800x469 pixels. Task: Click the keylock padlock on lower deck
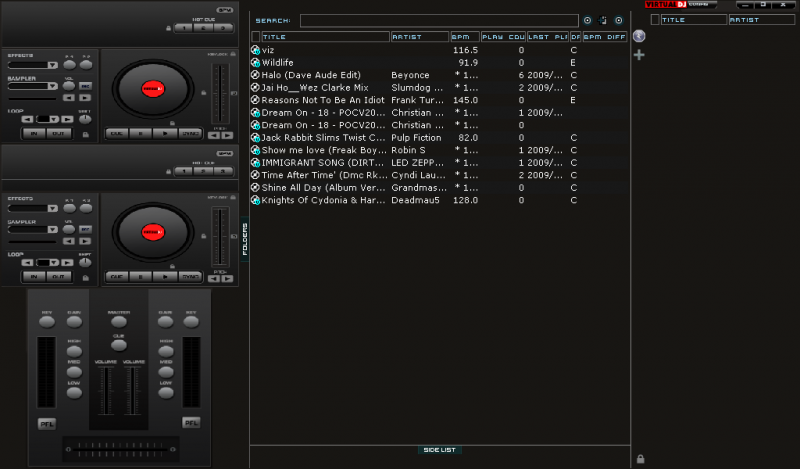[233, 198]
